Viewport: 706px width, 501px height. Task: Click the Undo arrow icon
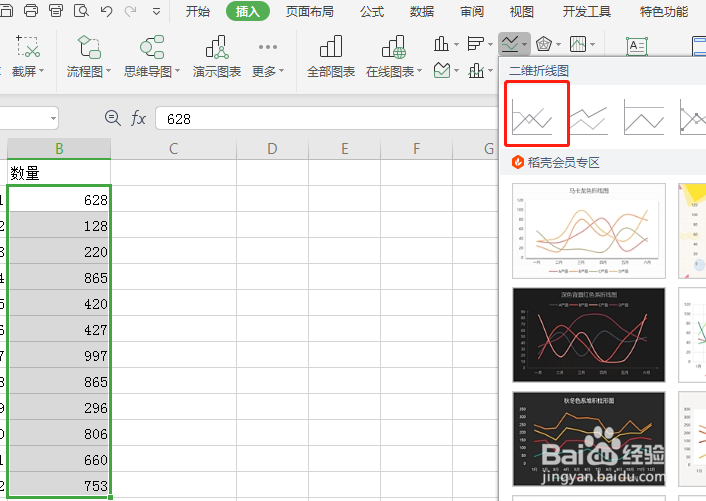tap(106, 11)
